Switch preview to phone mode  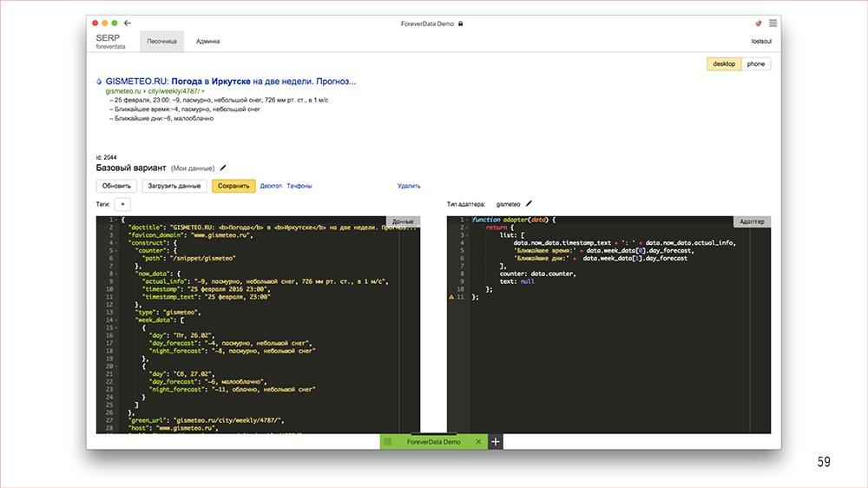756,63
